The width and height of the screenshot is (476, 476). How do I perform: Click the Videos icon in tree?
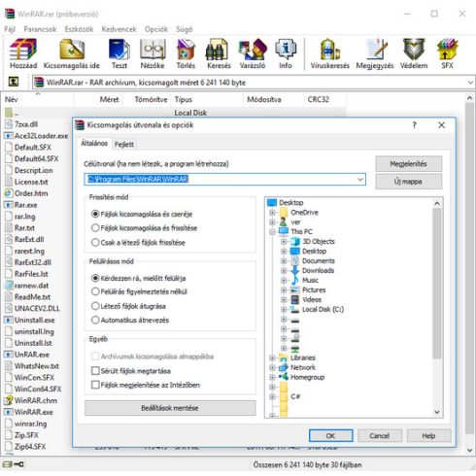(294, 299)
